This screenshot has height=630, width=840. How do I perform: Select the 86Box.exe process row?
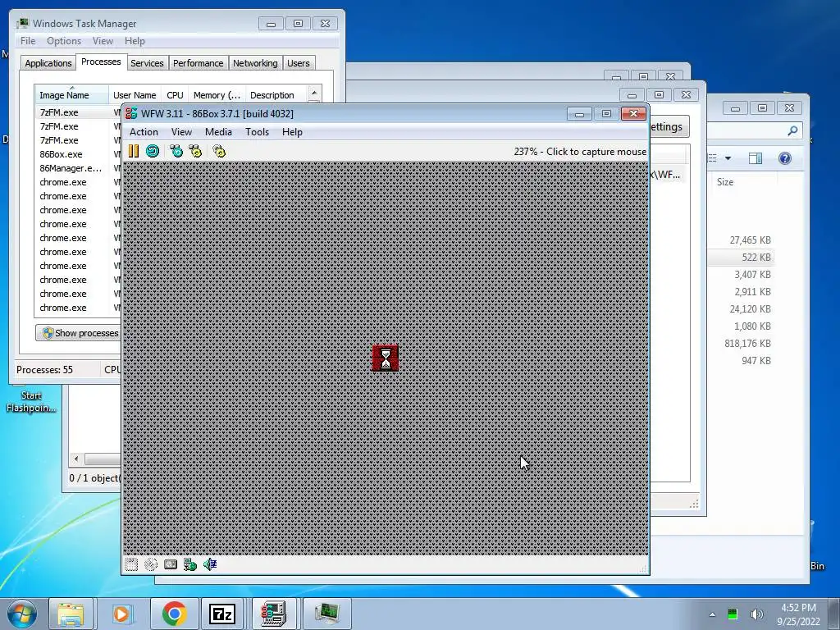78,154
